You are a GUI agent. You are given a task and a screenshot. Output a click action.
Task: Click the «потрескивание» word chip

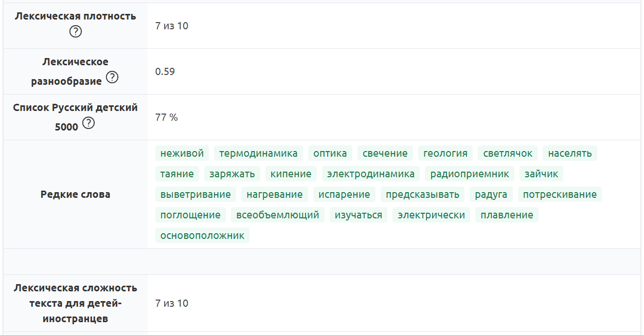560,194
